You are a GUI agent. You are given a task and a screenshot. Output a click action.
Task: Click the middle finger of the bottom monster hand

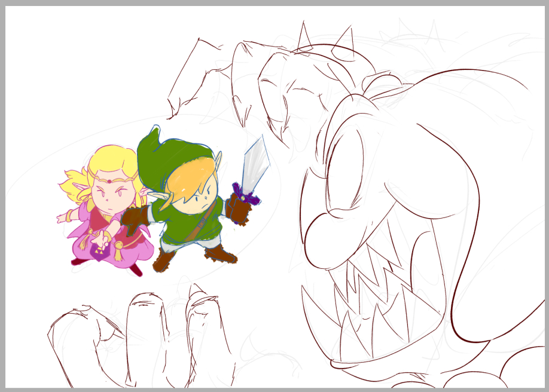144,335
